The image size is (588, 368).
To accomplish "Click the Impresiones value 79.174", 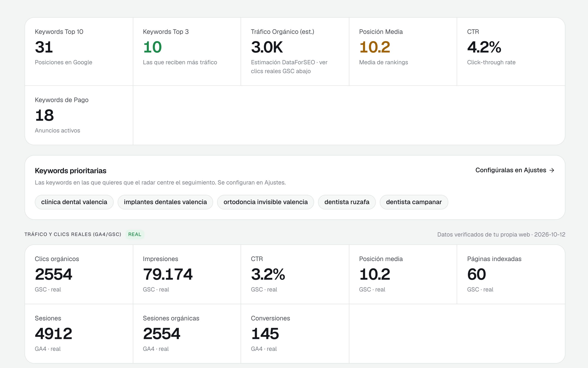I will 168,274.
